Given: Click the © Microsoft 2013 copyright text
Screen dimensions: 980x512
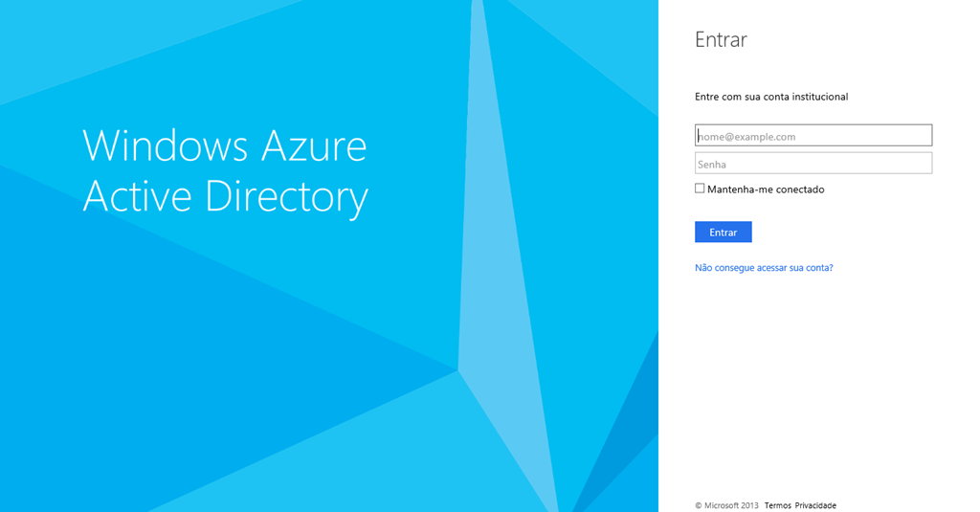Looking at the screenshot, I should (x=727, y=505).
